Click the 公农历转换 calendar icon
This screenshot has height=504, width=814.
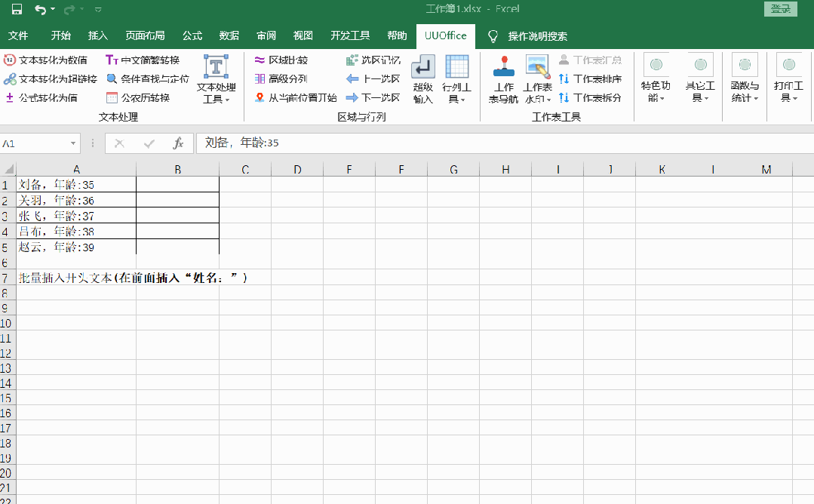(x=112, y=97)
